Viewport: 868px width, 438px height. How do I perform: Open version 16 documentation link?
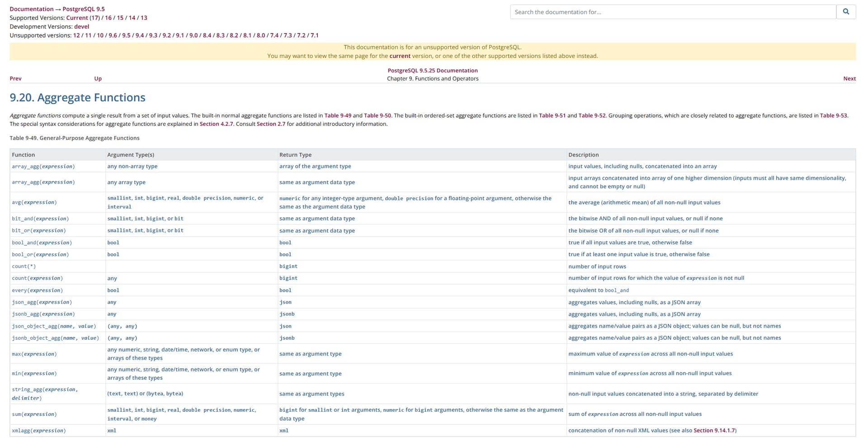(x=108, y=18)
